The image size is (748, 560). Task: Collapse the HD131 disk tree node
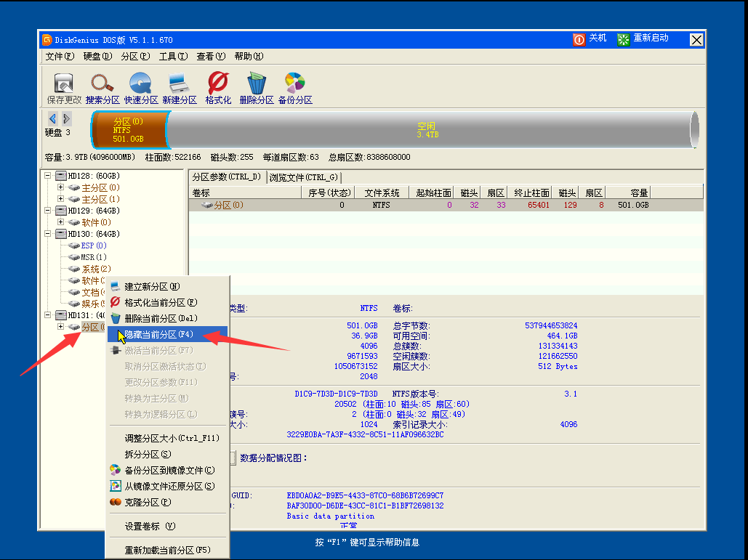click(x=48, y=315)
